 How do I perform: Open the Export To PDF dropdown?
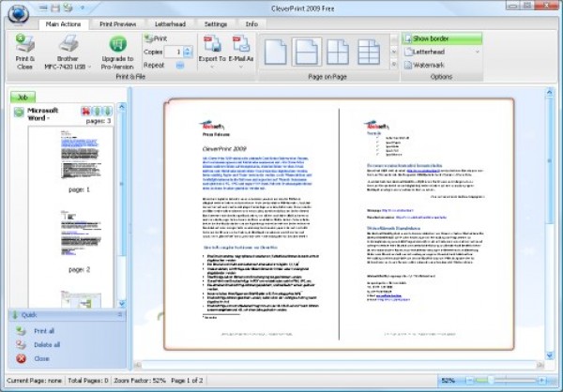pos(212,53)
